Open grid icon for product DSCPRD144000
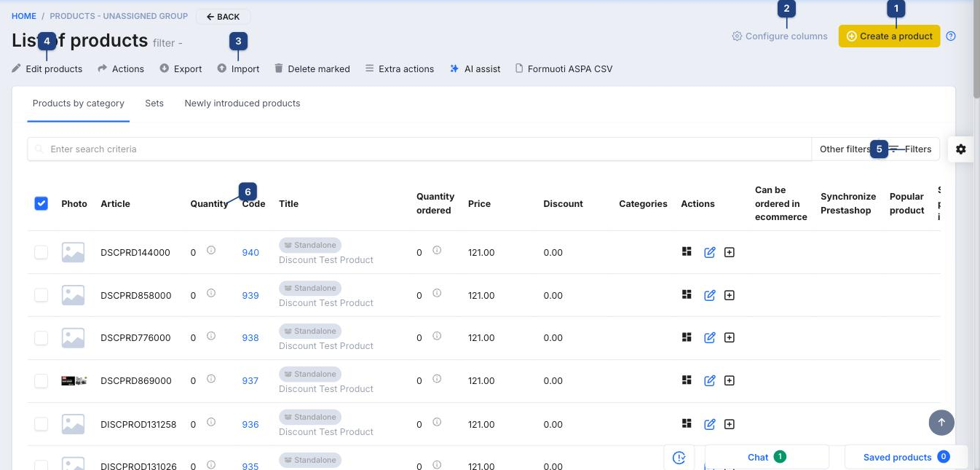 (x=686, y=251)
